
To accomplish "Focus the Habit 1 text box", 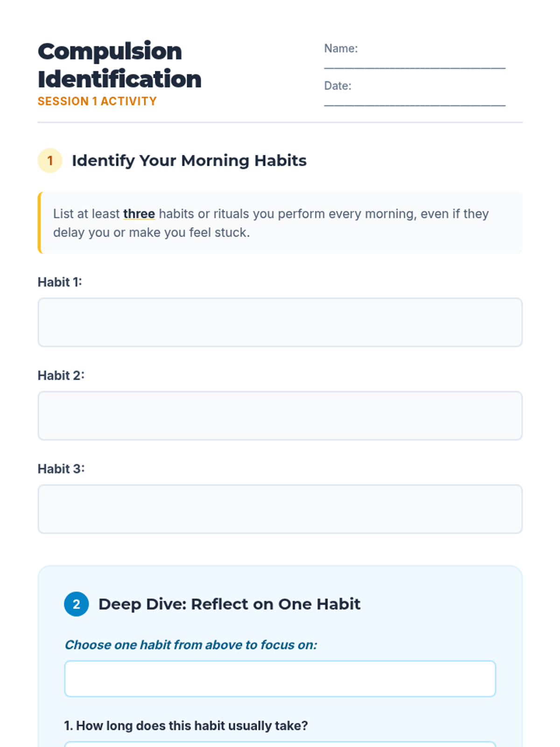I will (x=280, y=323).
